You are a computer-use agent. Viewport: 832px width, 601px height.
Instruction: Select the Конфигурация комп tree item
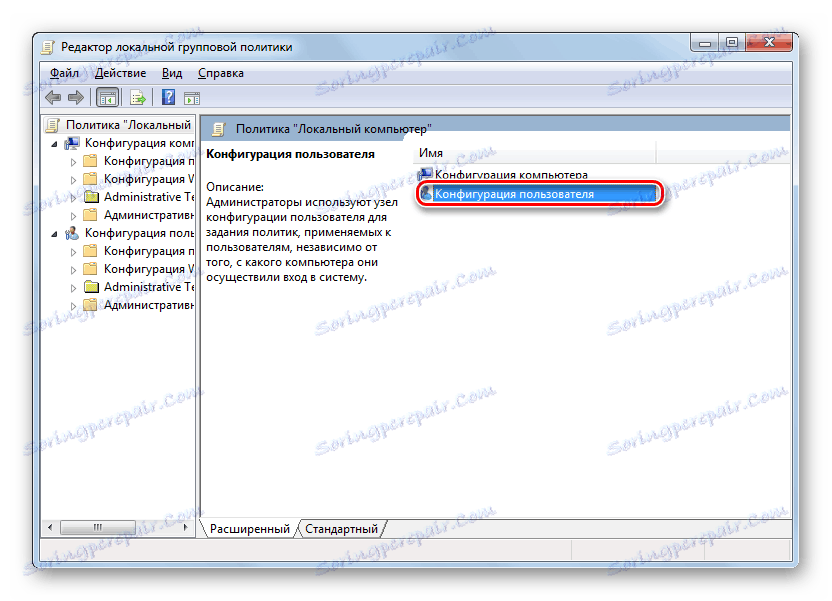(x=140, y=143)
